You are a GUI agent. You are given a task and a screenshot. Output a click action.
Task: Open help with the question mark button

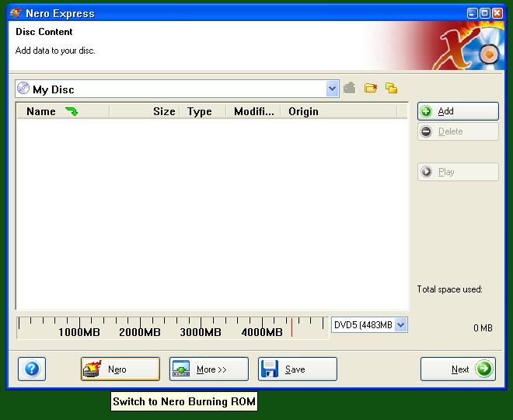[32, 369]
